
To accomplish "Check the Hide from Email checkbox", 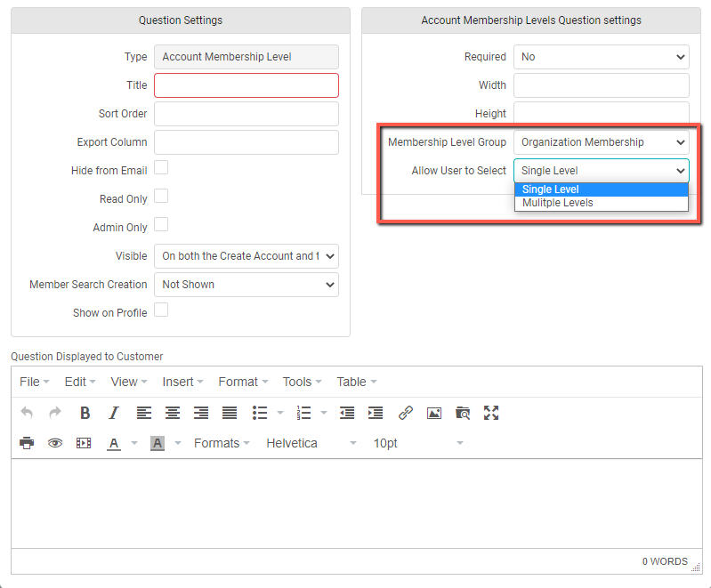I will pyautogui.click(x=161, y=167).
